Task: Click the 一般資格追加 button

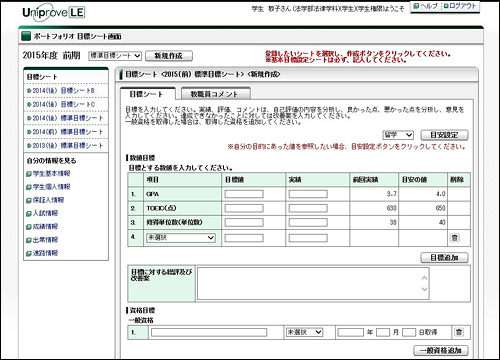Action: 441,350
